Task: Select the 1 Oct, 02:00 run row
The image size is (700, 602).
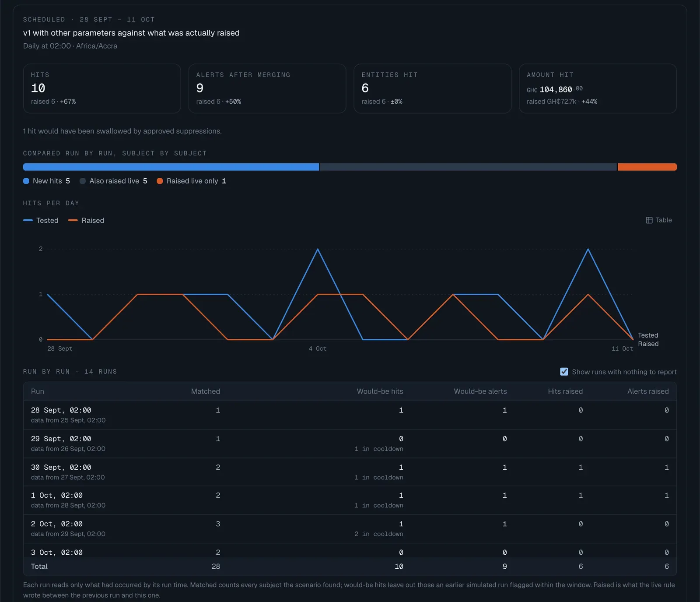Action: [x=350, y=500]
